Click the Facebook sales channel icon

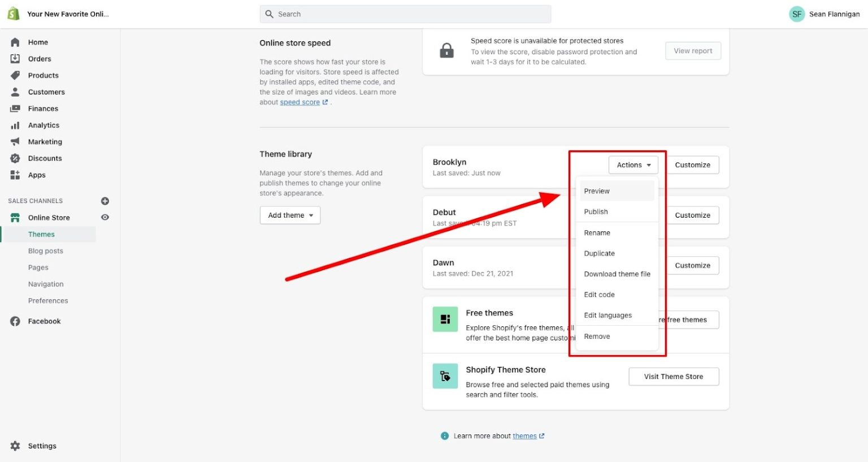(x=15, y=321)
